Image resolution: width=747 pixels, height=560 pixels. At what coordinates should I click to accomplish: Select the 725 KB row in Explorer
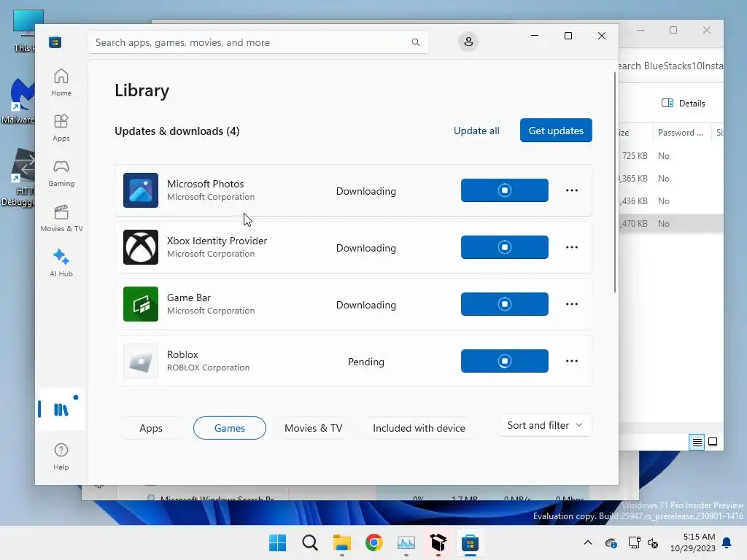(671, 156)
